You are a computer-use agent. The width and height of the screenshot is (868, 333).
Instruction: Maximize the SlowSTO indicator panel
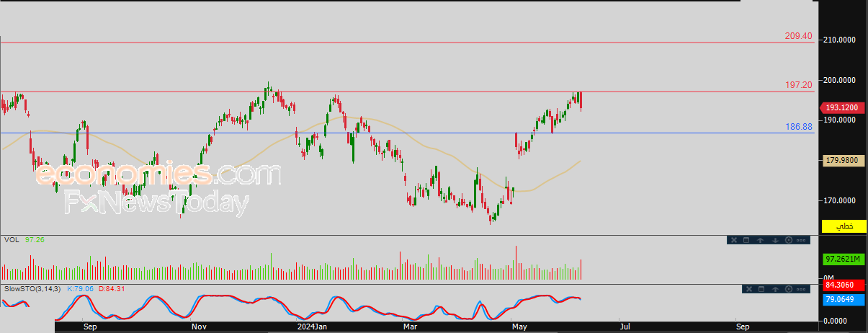coord(761,289)
